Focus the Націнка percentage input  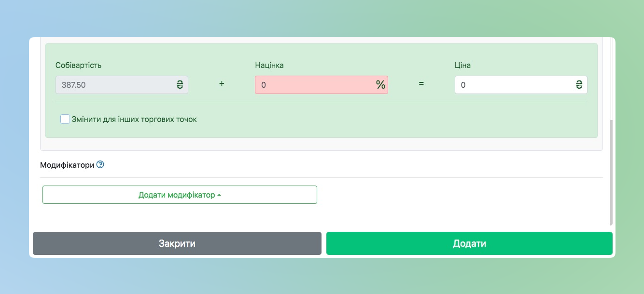(314, 85)
